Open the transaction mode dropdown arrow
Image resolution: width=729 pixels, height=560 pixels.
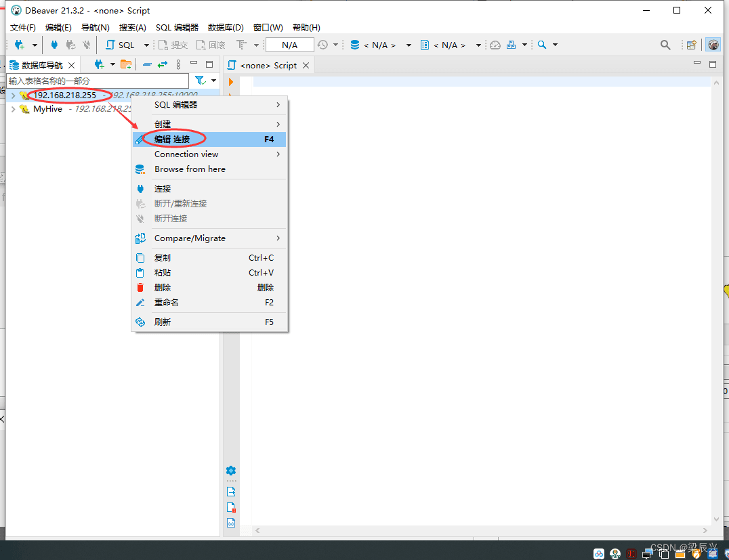tap(256, 45)
